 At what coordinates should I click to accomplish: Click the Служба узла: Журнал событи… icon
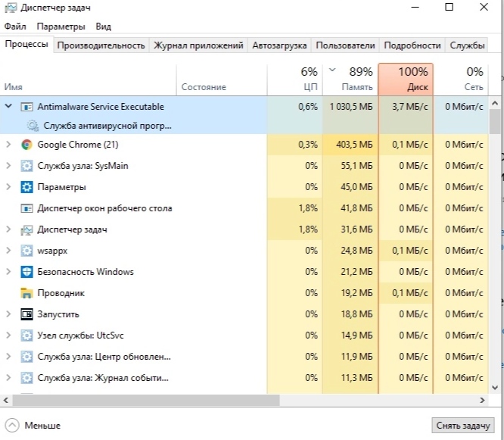click(26, 378)
